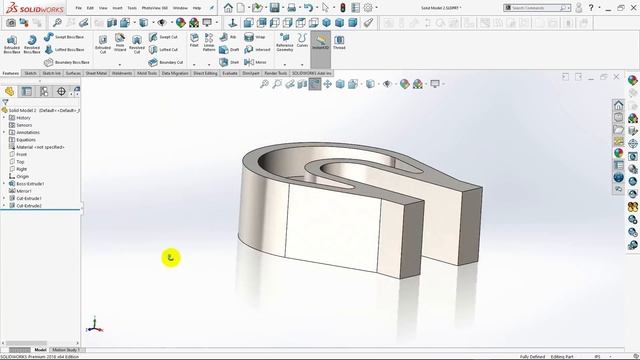
Task: Toggle the Appearances pane on right task pane
Action: pos(619,153)
